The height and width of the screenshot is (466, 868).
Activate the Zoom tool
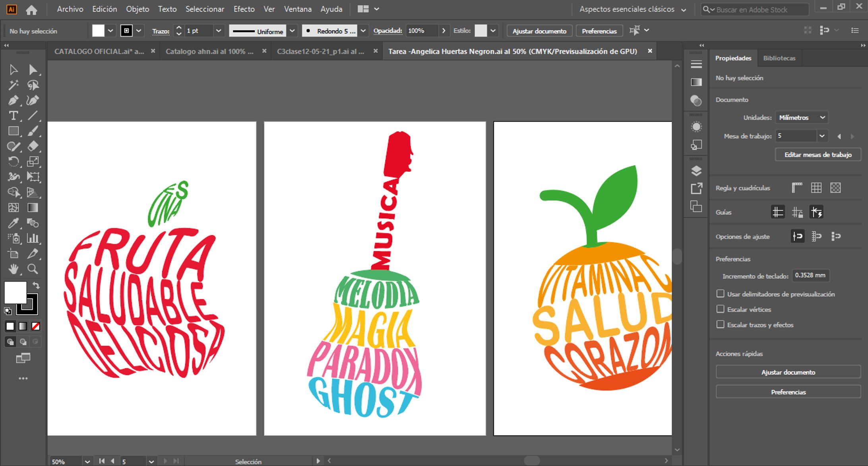click(x=33, y=269)
